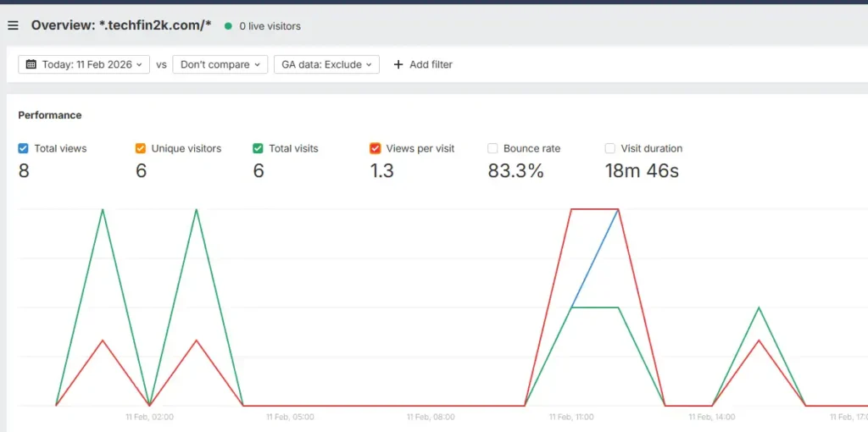
Task: Click the 11 Feb, 14:00 axis label
Action: (712, 417)
